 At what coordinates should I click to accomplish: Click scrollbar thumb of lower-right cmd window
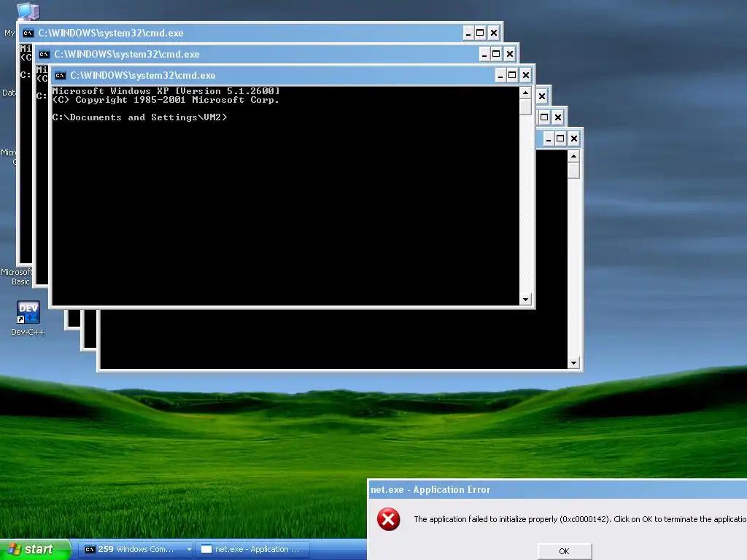tap(573, 171)
